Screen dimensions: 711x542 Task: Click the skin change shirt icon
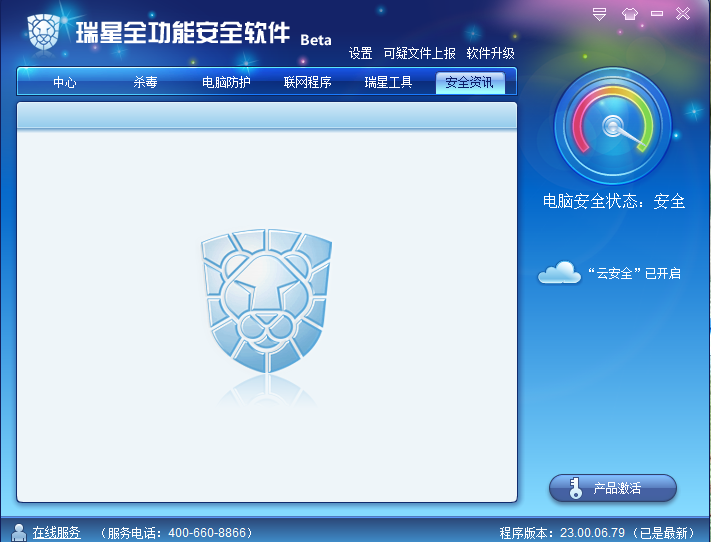pos(629,14)
